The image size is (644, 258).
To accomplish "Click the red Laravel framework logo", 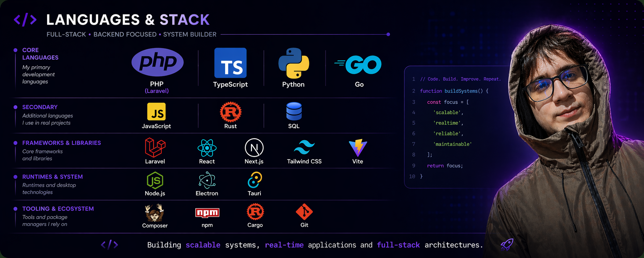I will [x=155, y=147].
